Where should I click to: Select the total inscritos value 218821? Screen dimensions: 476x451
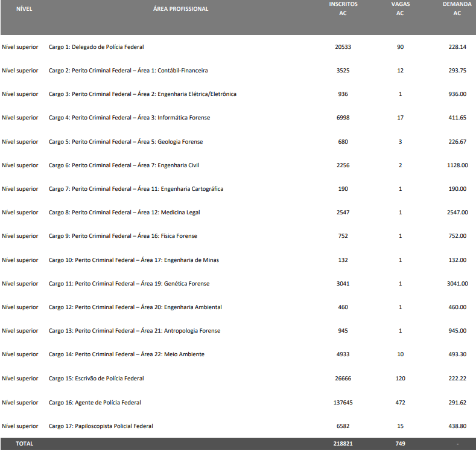343,444
